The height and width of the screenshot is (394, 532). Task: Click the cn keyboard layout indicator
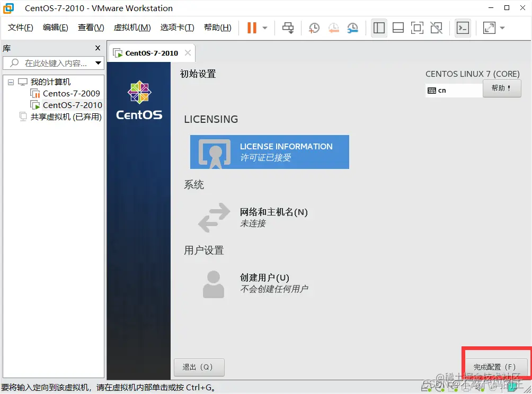coord(454,91)
